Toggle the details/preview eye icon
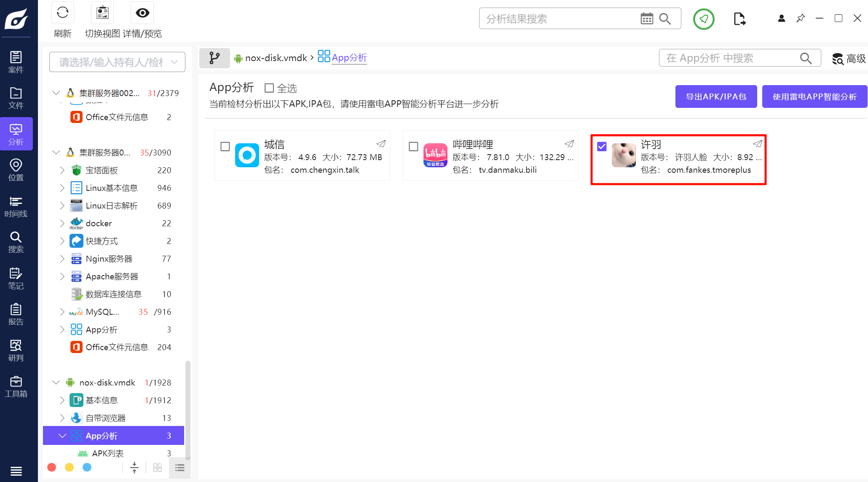This screenshot has height=482, width=868. (142, 13)
